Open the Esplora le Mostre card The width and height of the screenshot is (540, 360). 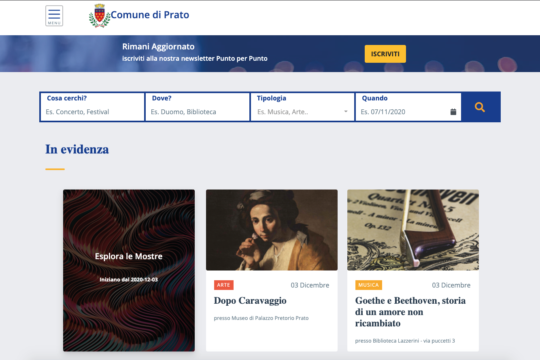point(129,270)
